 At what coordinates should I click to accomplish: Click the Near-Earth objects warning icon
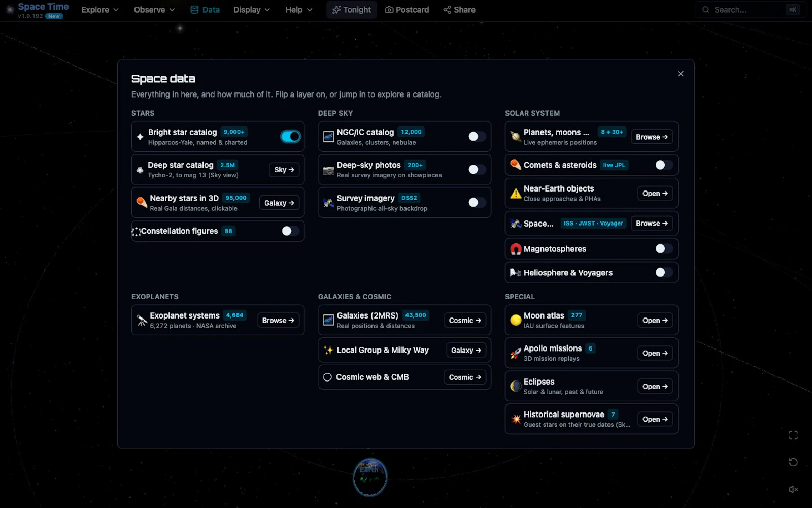coord(516,194)
